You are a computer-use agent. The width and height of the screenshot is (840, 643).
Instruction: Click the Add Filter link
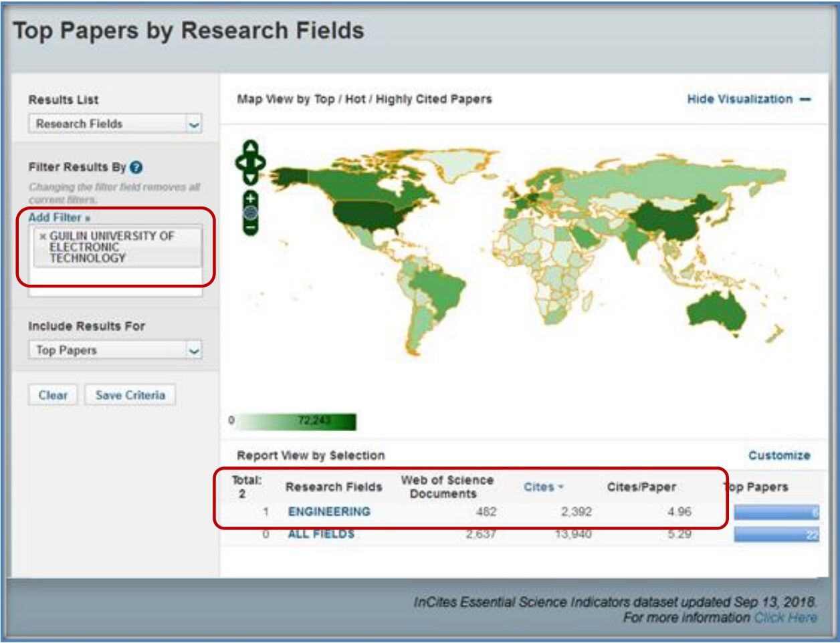(59, 217)
